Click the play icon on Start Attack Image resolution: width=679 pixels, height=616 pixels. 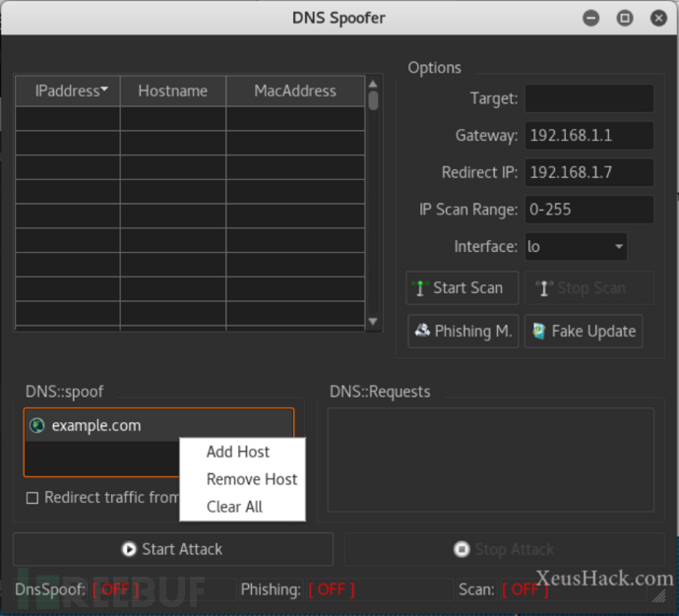[129, 549]
